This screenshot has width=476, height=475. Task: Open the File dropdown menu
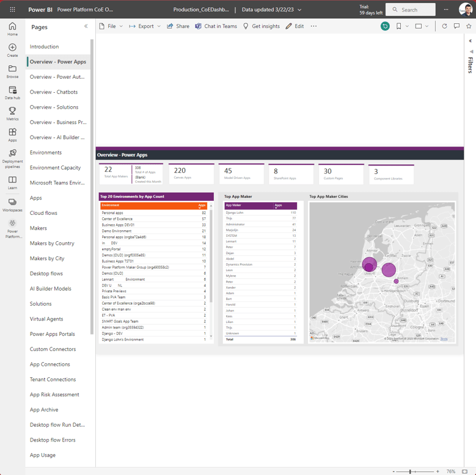111,26
